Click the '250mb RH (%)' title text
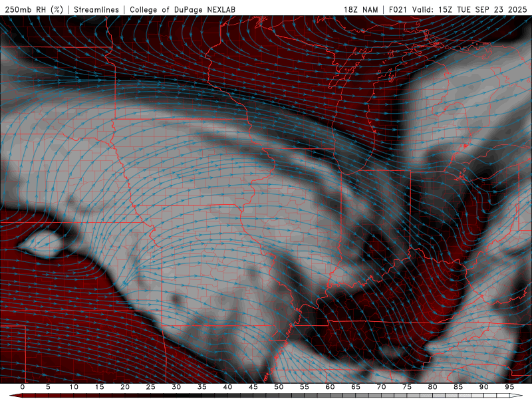 click(35, 9)
